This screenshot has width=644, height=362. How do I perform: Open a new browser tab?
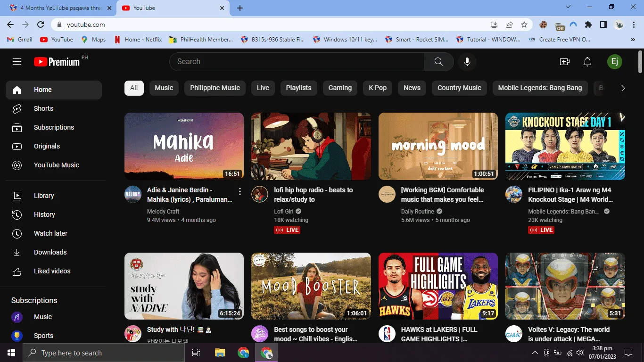point(239,8)
